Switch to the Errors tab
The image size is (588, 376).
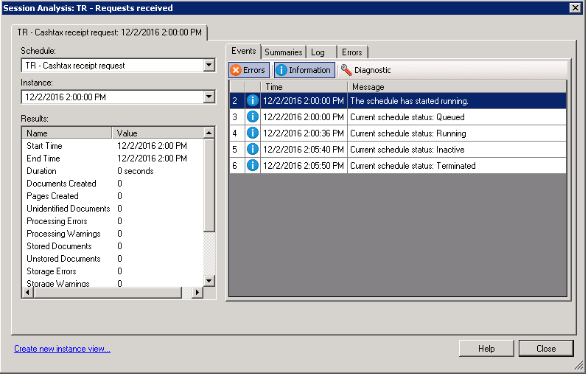[x=351, y=52]
